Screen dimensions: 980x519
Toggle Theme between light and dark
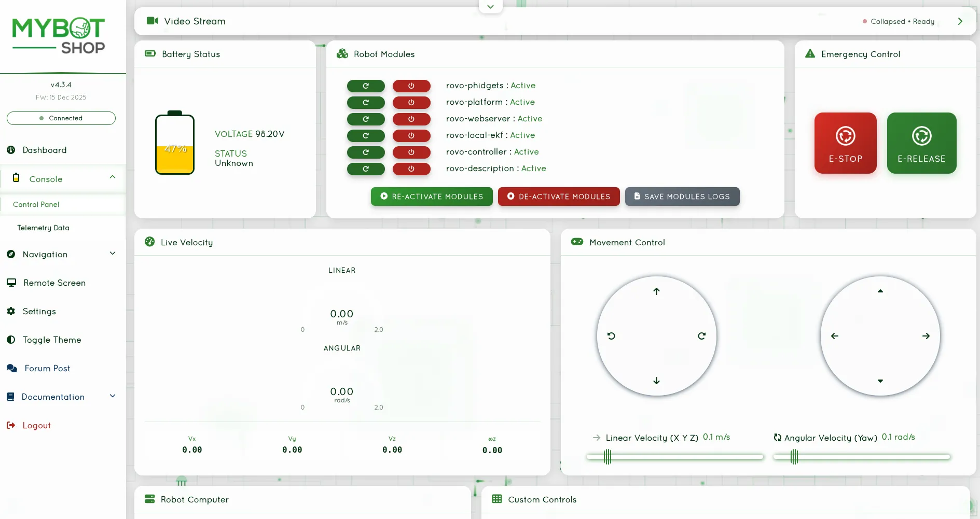pos(51,340)
